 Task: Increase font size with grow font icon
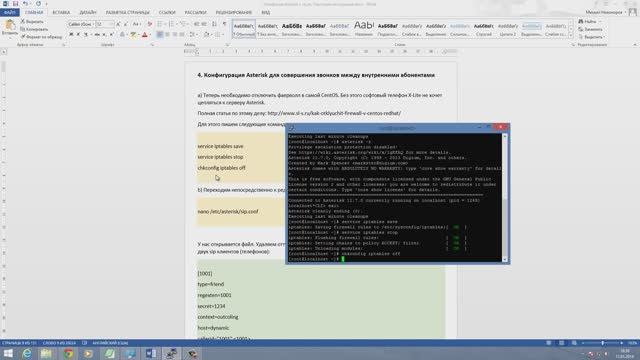(118, 24)
